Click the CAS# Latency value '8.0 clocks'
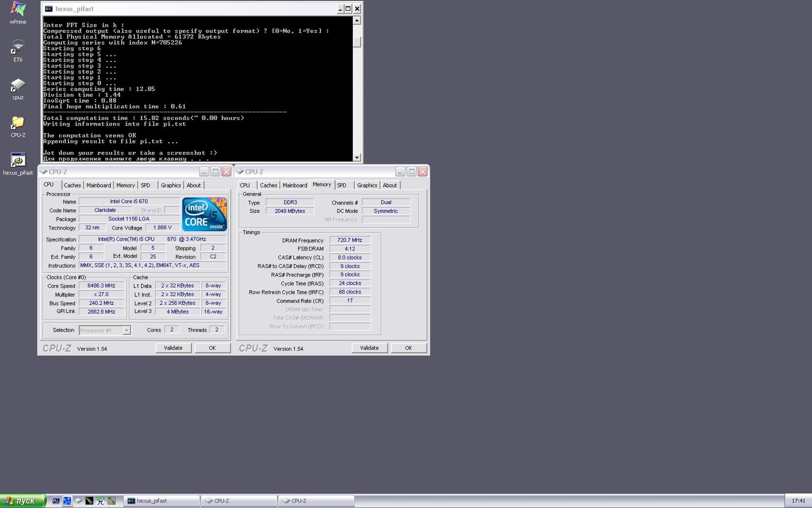The width and height of the screenshot is (812, 508). point(350,258)
